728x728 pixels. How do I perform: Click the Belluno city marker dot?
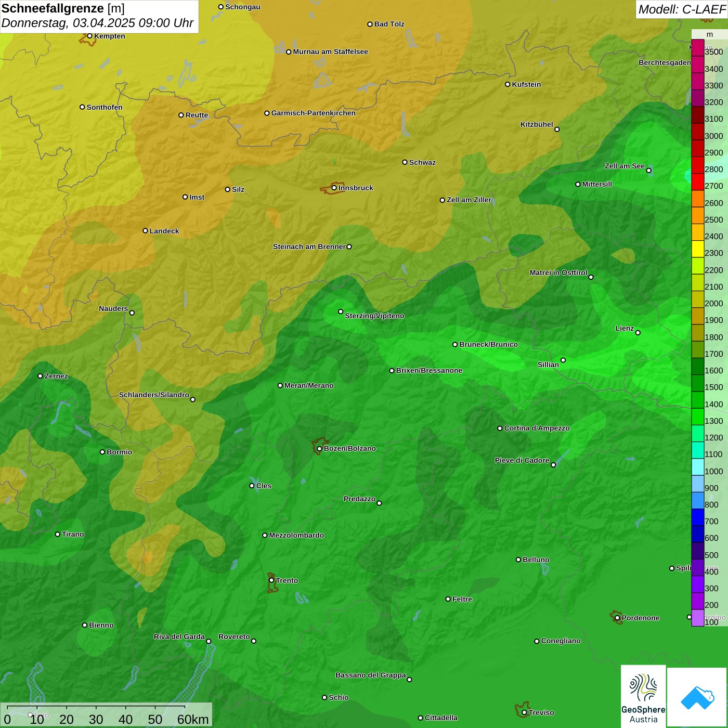click(x=518, y=560)
